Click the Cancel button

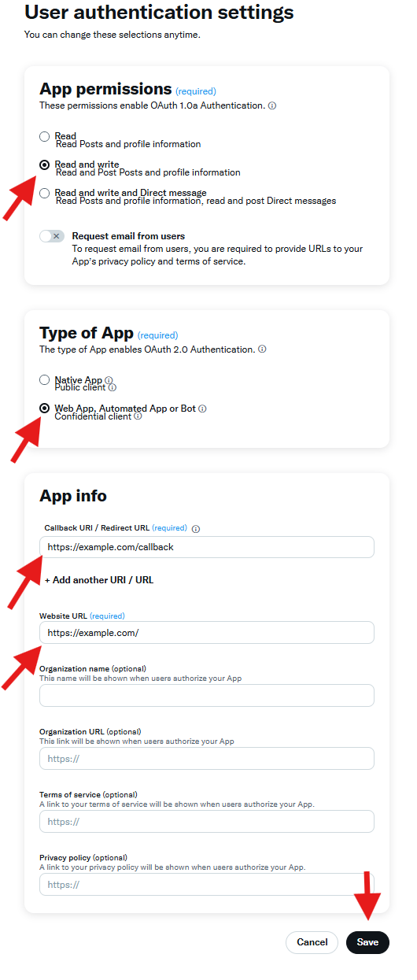pyautogui.click(x=312, y=942)
